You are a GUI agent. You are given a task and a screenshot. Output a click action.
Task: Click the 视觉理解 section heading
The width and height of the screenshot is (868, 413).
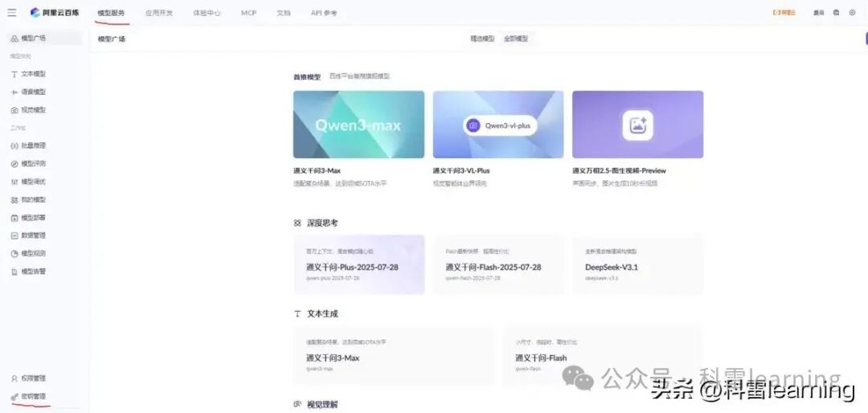pyautogui.click(x=322, y=405)
